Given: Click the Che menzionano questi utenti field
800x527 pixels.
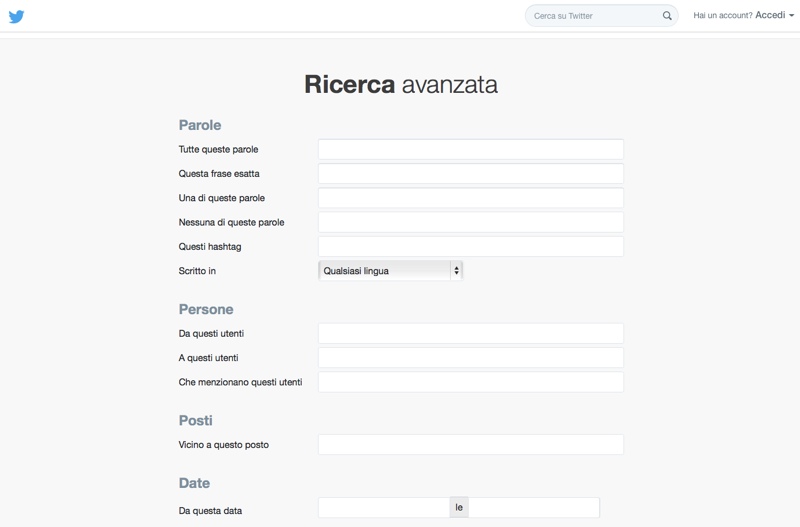Looking at the screenshot, I should point(470,382).
